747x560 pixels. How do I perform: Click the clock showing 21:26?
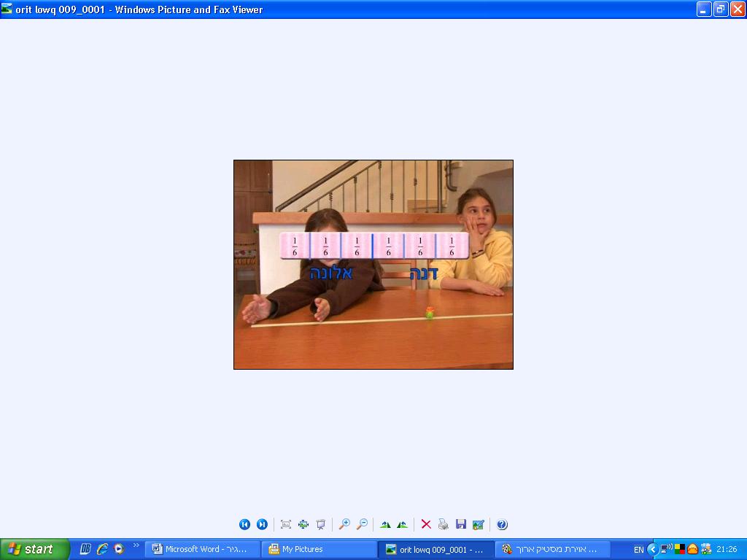pos(727,550)
